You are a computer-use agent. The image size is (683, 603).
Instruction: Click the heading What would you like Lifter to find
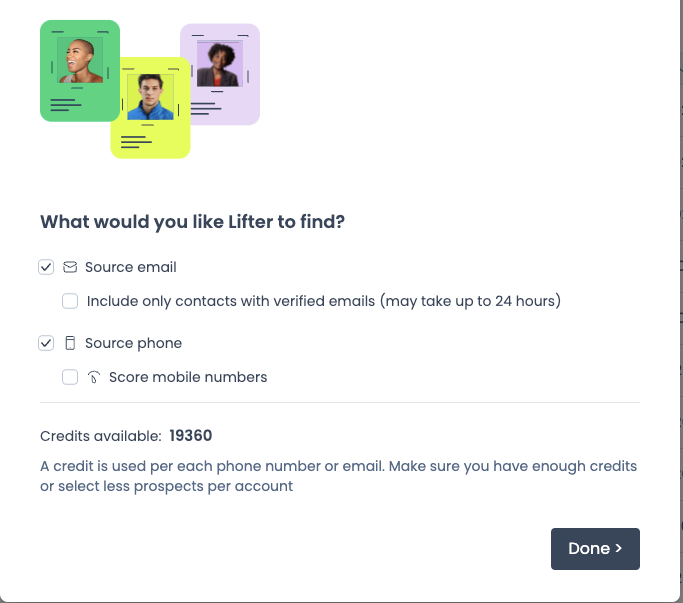[x=193, y=222]
